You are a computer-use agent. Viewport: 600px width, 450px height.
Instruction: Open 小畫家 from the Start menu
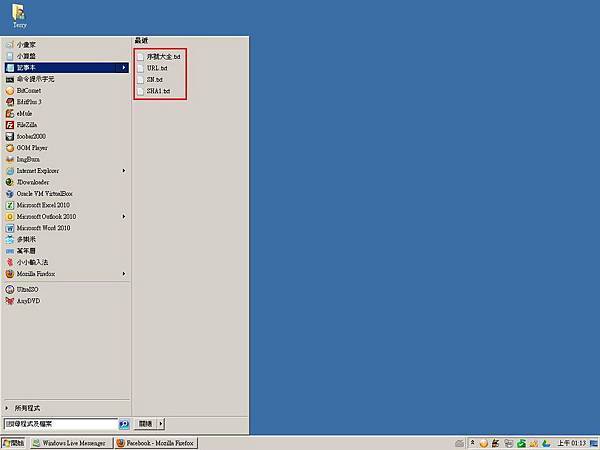(67, 45)
